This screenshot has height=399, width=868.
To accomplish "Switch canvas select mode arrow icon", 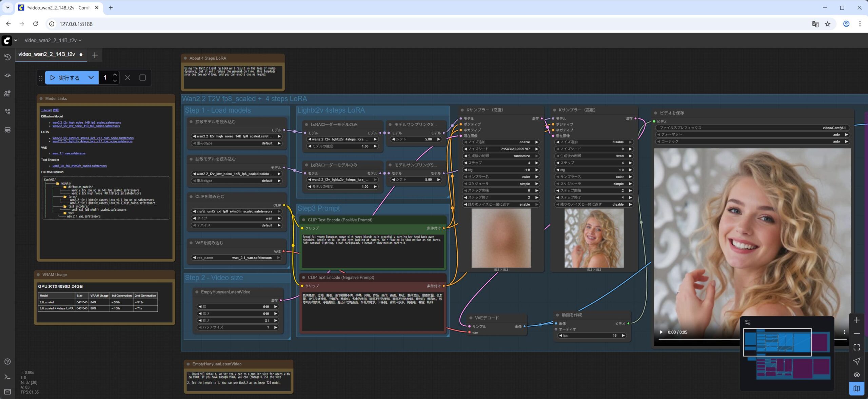I will coord(856,361).
